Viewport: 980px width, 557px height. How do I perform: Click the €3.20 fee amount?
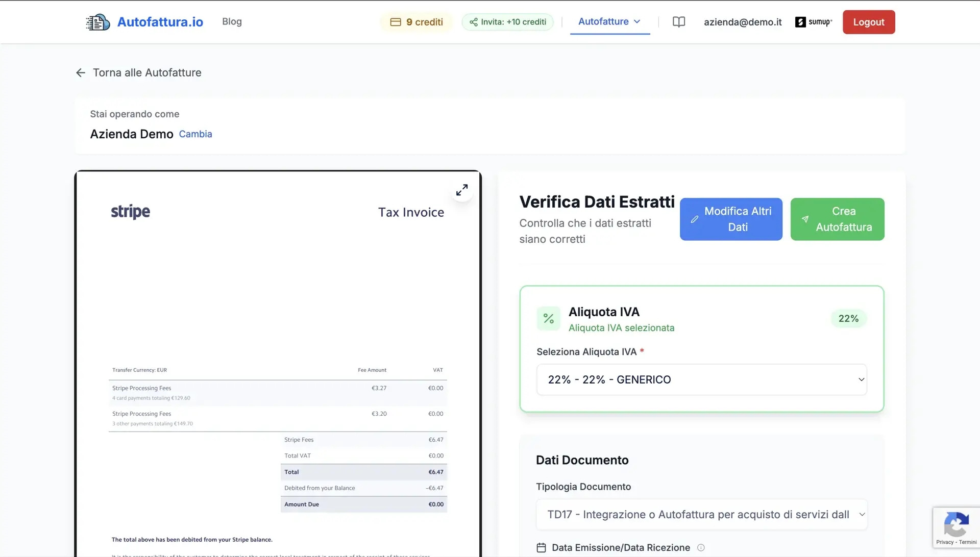click(x=379, y=414)
